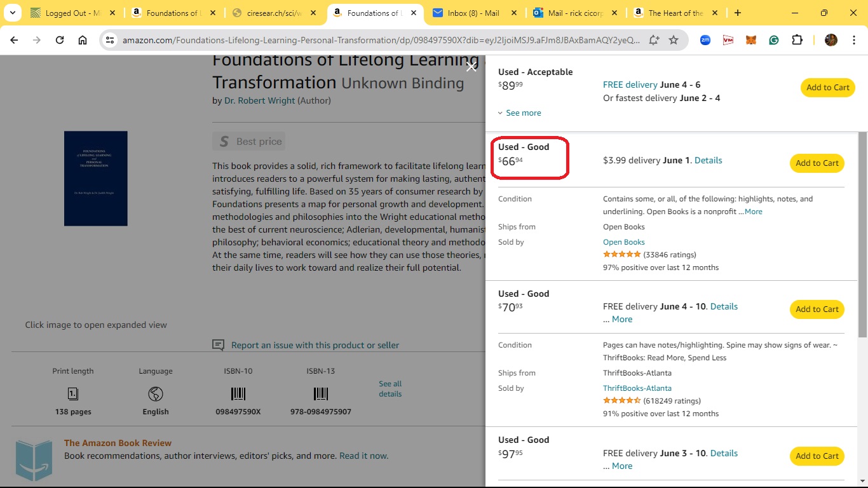Open the tab search chevron

[13, 13]
